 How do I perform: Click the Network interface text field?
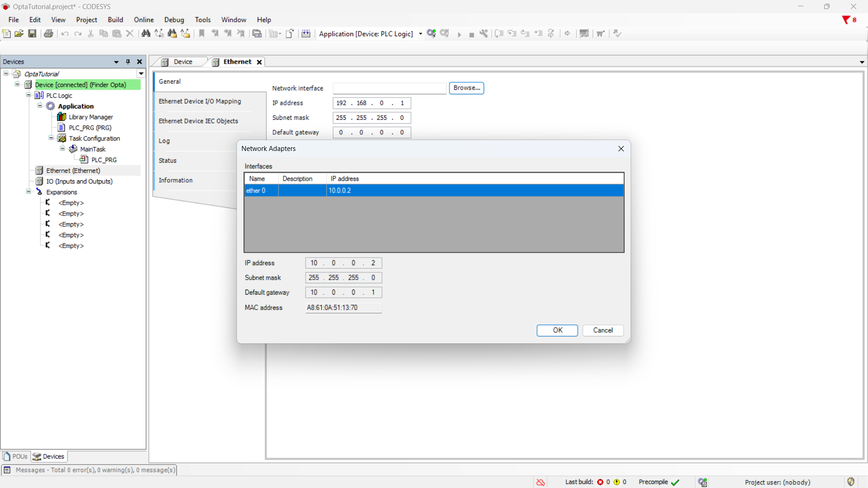coord(389,88)
